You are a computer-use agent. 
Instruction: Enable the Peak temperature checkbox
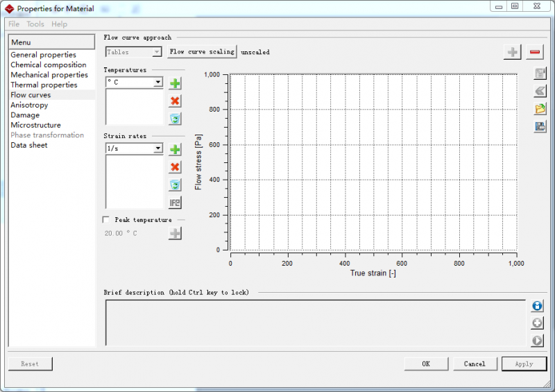pyautogui.click(x=106, y=220)
